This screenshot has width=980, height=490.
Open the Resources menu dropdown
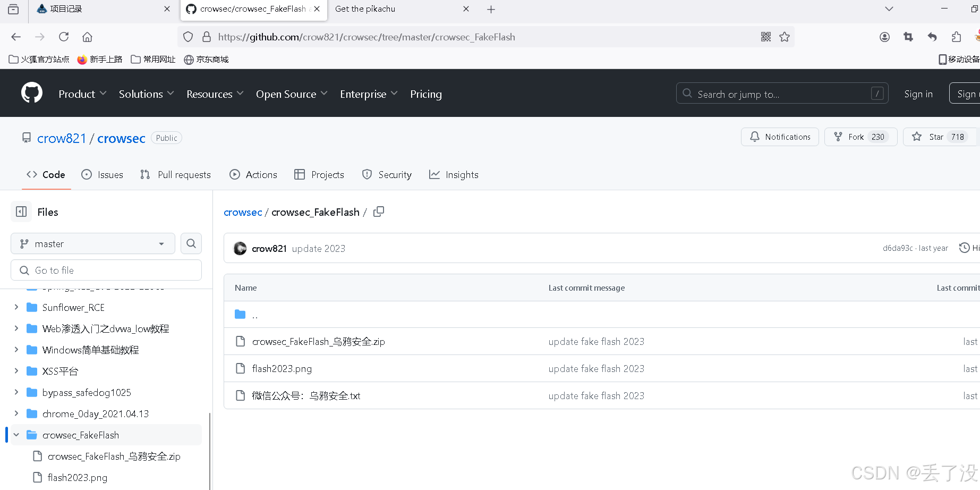(x=215, y=94)
